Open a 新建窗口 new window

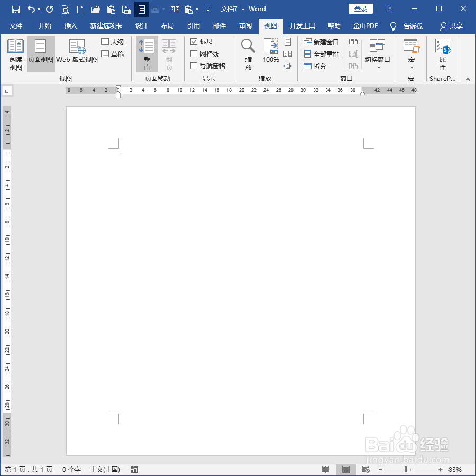pyautogui.click(x=321, y=42)
